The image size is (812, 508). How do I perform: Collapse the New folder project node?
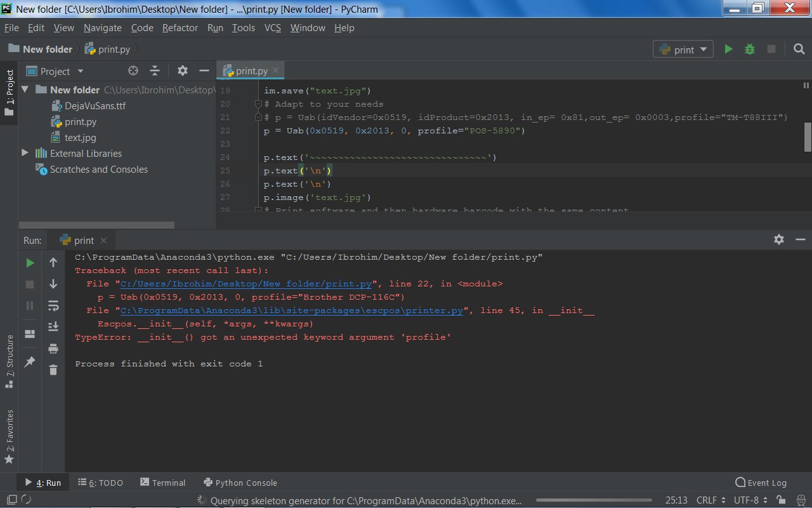coord(25,90)
